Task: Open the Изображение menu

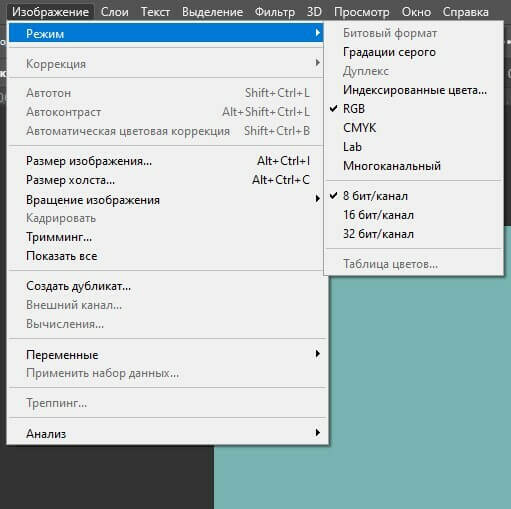Action: pos(50,12)
